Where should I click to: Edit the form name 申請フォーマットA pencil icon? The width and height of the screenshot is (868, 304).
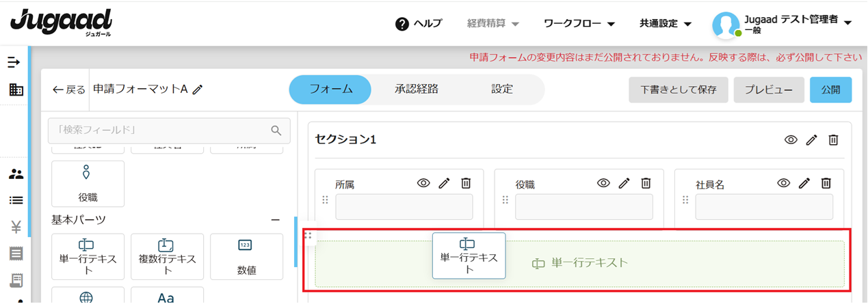click(198, 89)
